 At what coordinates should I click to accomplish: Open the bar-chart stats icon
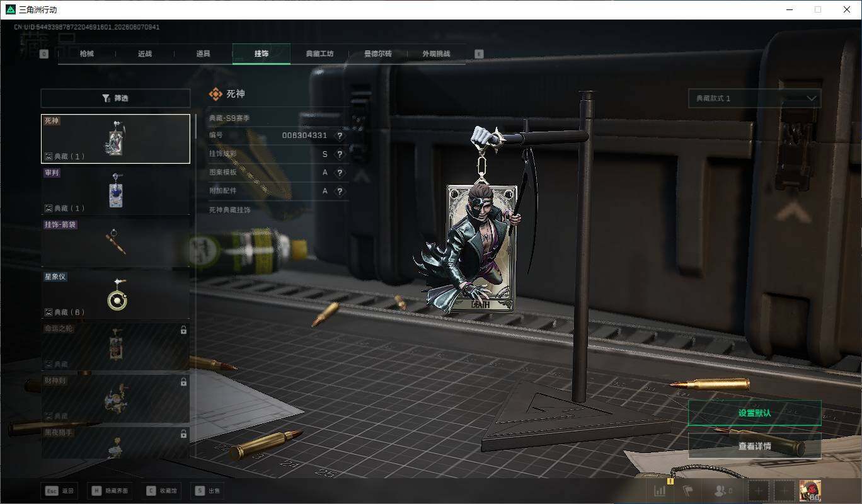[660, 491]
